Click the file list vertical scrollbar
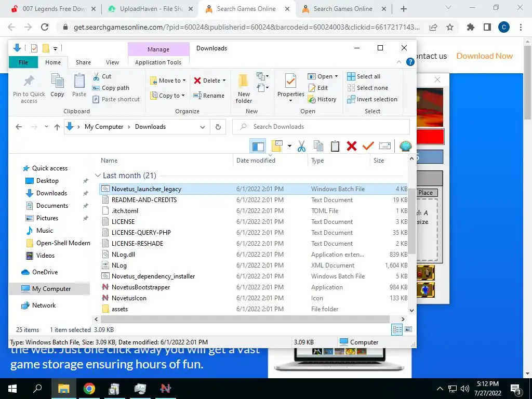The width and height of the screenshot is (532, 399). 411,220
